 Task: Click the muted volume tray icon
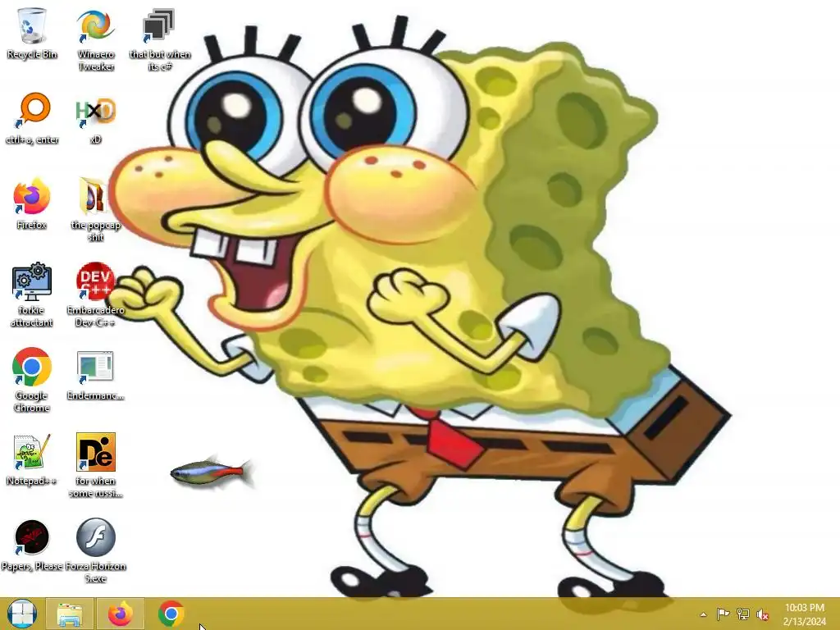pyautogui.click(x=762, y=614)
